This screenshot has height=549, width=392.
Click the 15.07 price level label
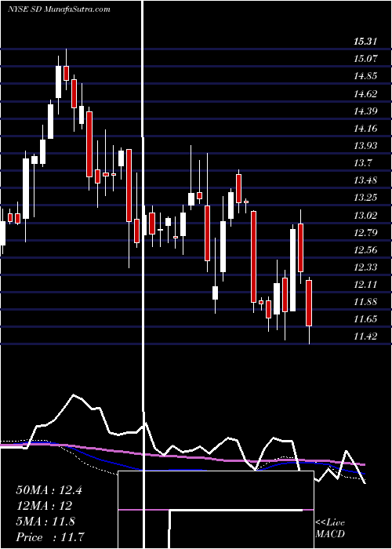[x=365, y=59]
